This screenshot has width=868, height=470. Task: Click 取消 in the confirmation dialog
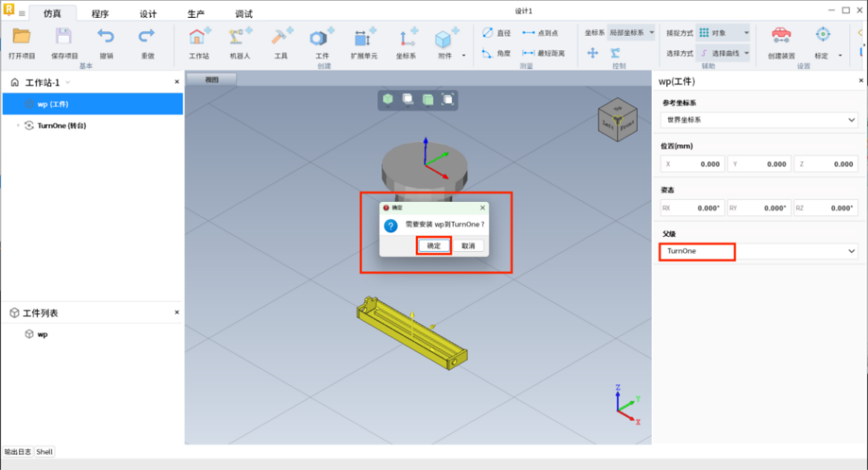point(468,246)
